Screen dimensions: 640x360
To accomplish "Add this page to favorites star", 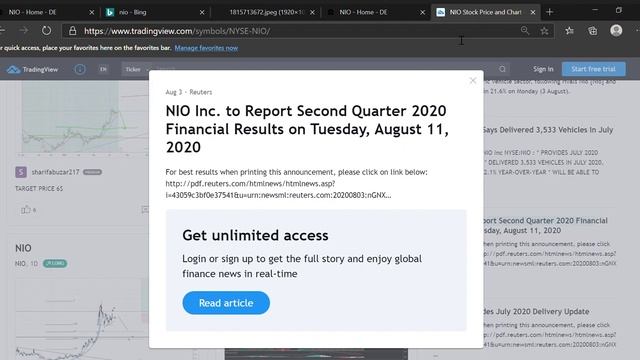I will [x=544, y=31].
